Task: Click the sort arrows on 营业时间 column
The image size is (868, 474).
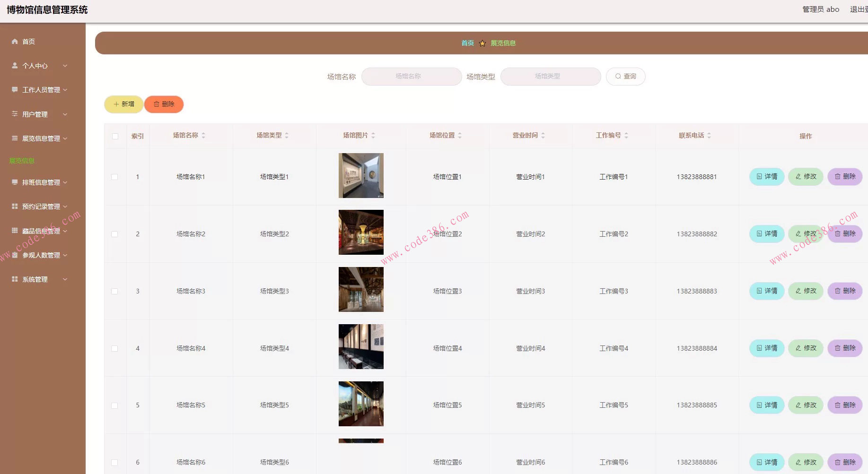Action: tap(543, 136)
